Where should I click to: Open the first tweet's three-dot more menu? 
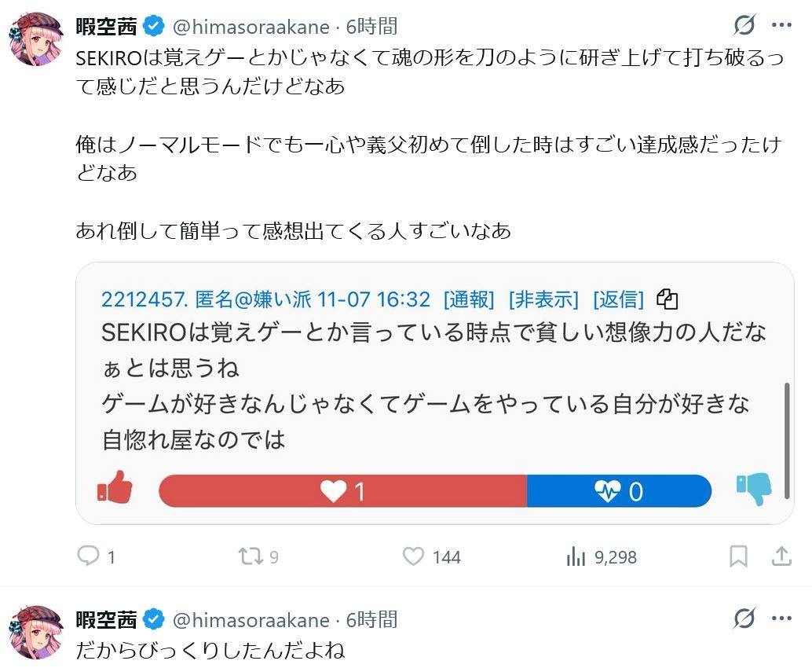coord(781,26)
